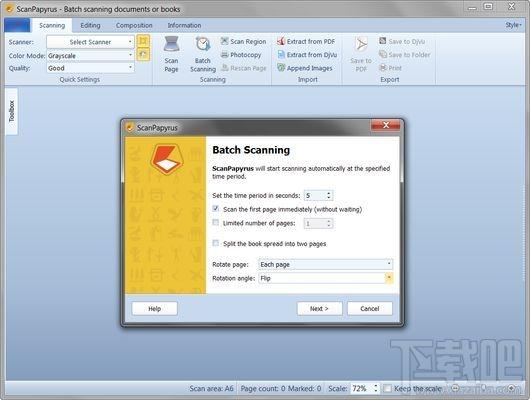Adjust the limited pages number spinner
The width and height of the screenshot is (530, 400).
[329, 223]
